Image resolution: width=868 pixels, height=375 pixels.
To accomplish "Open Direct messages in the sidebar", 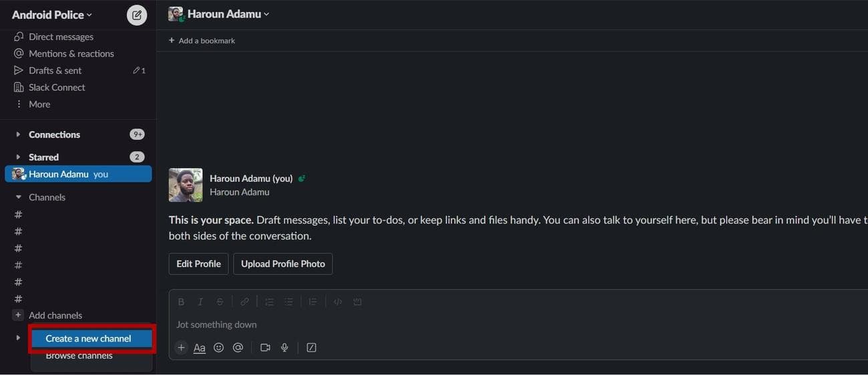I will point(61,37).
